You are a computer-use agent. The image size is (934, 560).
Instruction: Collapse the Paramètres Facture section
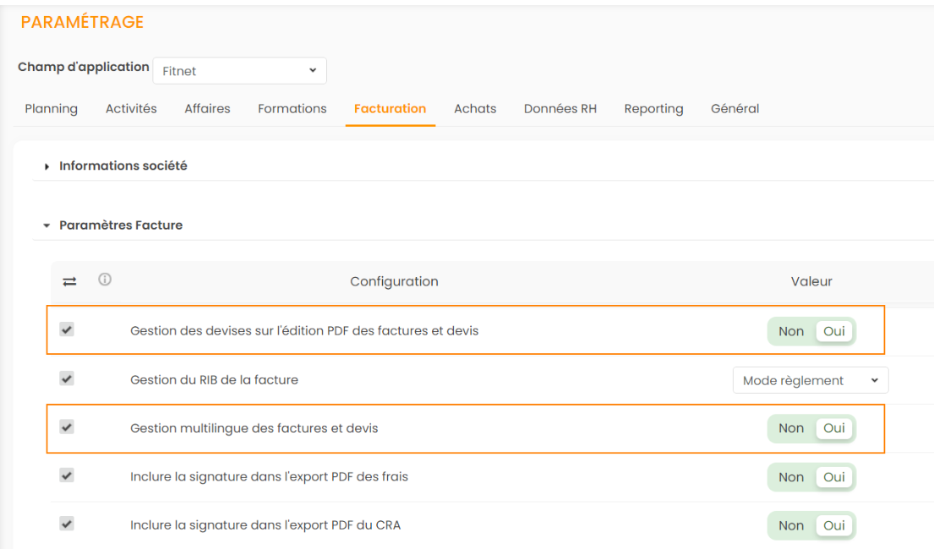pyautogui.click(x=120, y=226)
